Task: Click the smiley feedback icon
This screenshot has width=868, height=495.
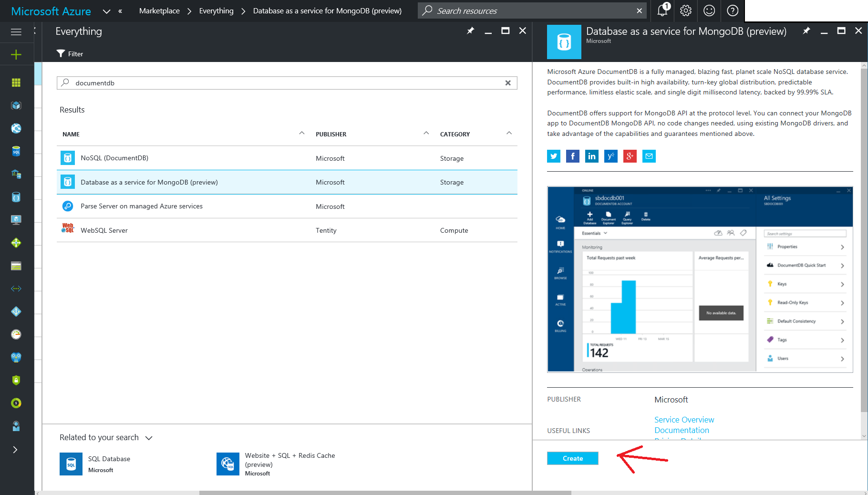Action: pyautogui.click(x=709, y=10)
